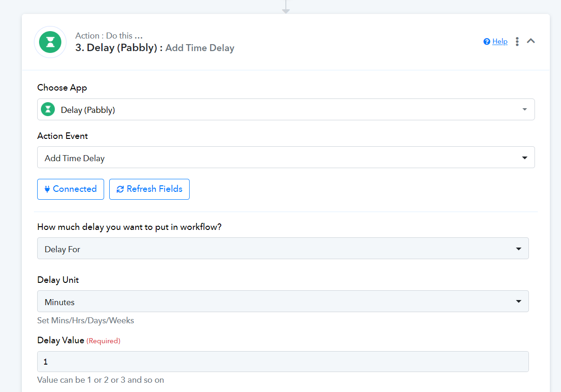Open the Delay Unit Minutes dropdown

pyautogui.click(x=283, y=301)
